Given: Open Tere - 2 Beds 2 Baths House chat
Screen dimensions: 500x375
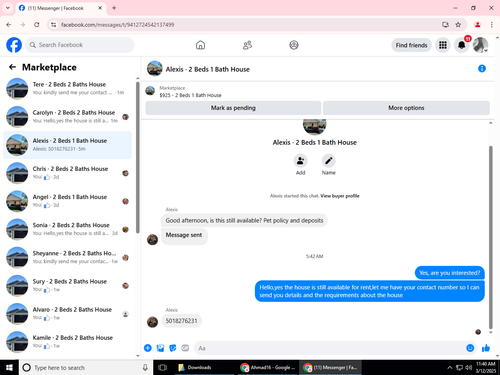Looking at the screenshot, I should tap(68, 89).
